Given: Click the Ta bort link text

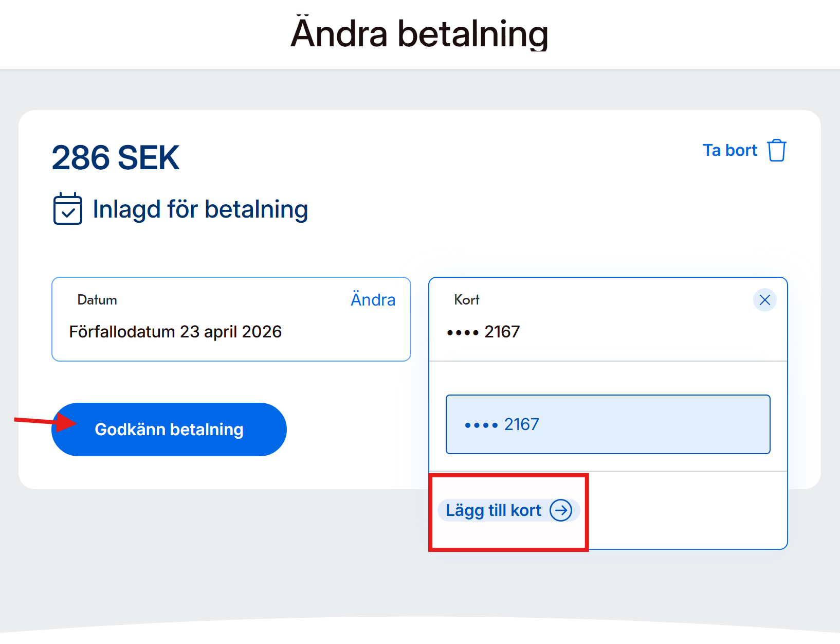Looking at the screenshot, I should point(729,150).
